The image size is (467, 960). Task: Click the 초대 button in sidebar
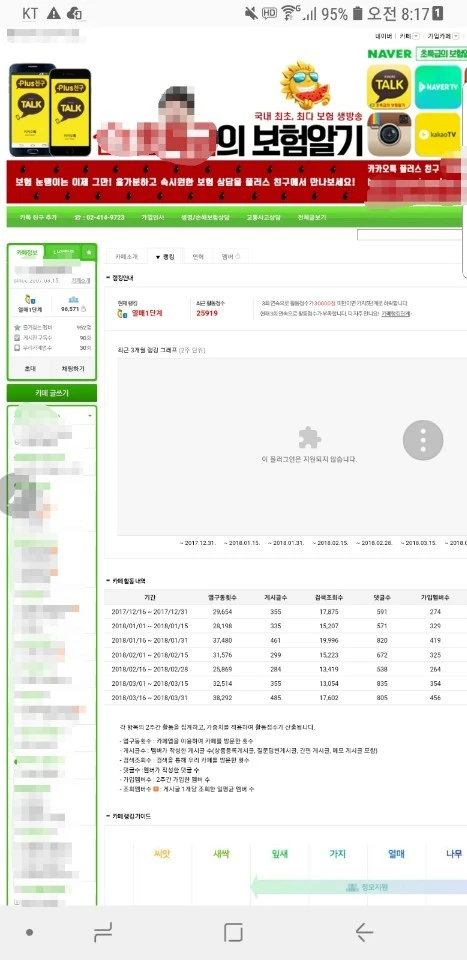click(29, 369)
